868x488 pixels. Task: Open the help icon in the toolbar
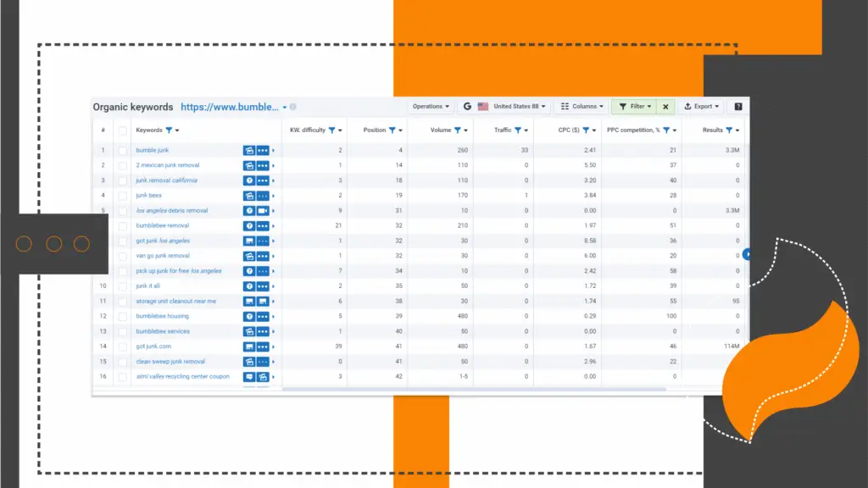tap(737, 107)
